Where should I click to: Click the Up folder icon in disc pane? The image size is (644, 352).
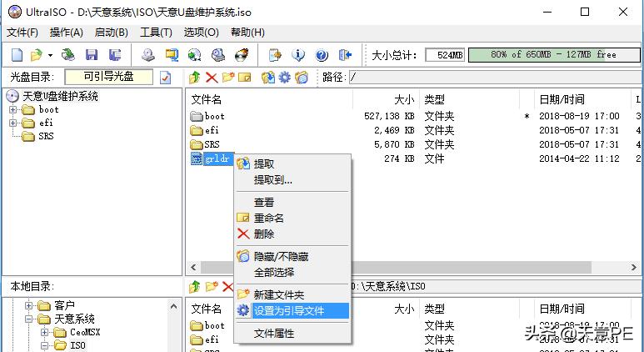[x=195, y=77]
